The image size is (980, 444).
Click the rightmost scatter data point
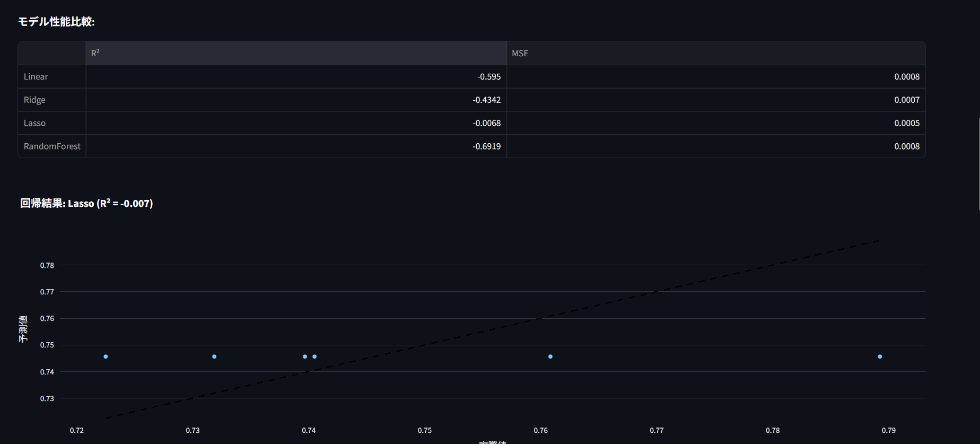tap(880, 356)
